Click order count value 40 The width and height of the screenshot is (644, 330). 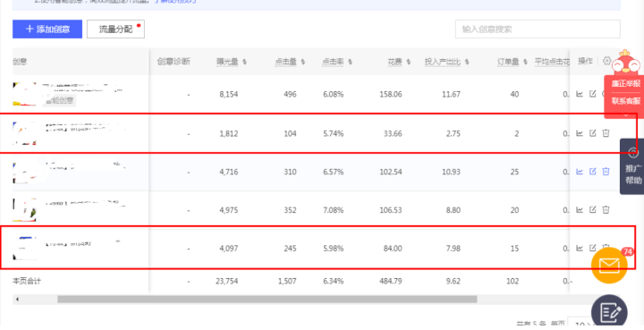point(514,95)
